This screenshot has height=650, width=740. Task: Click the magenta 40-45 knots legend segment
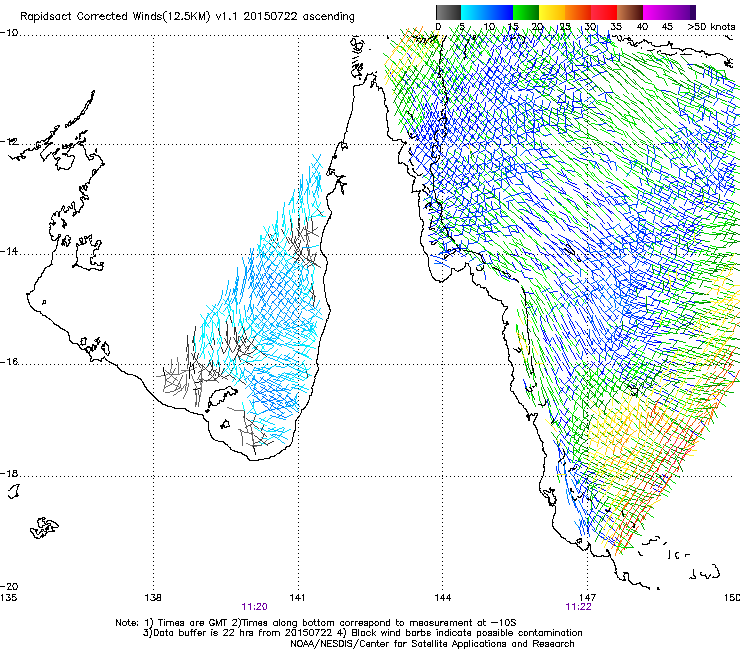coord(656,12)
